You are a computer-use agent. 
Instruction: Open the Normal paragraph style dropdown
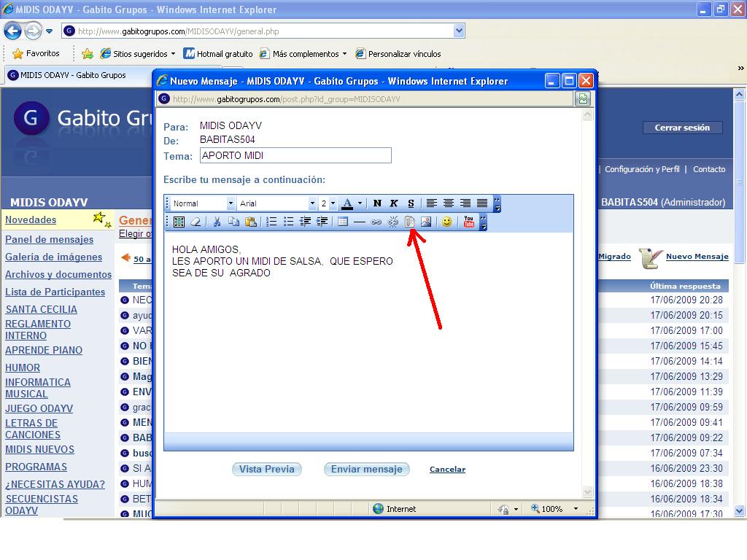[231, 203]
